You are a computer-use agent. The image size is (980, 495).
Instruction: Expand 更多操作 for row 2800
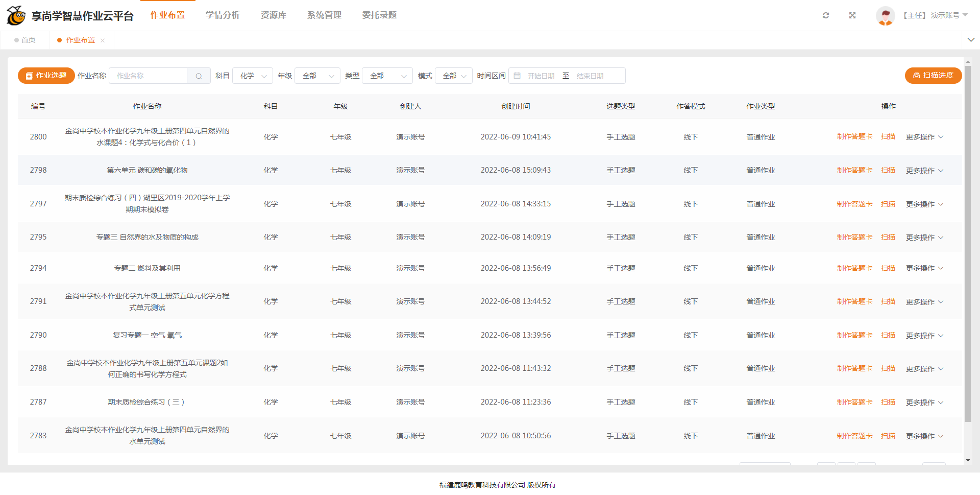coord(924,137)
